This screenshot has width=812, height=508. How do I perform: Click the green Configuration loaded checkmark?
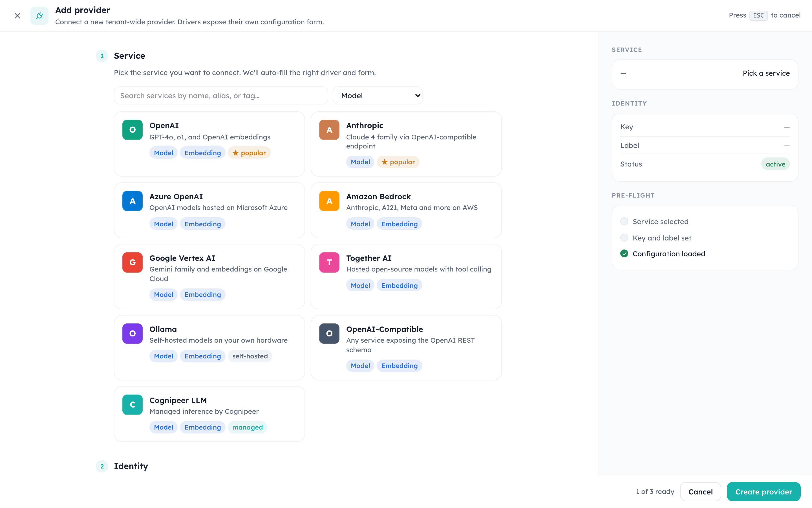pos(624,254)
